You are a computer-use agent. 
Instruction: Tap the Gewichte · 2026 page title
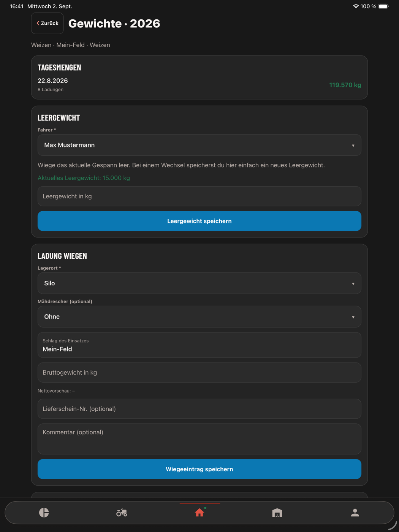click(x=114, y=24)
